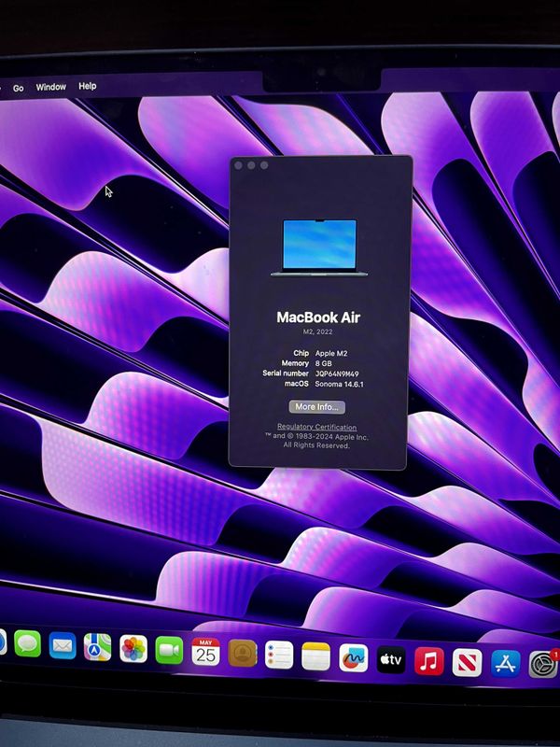Open Calendar showing May 25
Viewport: 560px width, 747px height.
click(x=205, y=652)
